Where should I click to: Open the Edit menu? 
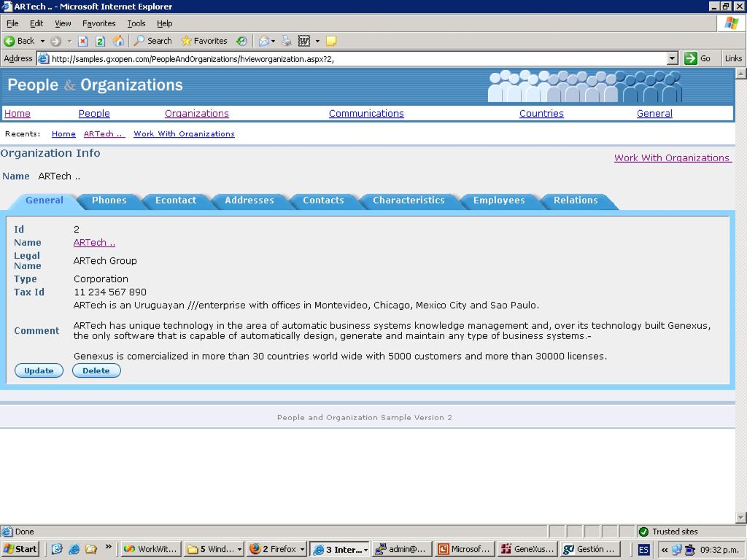[36, 23]
